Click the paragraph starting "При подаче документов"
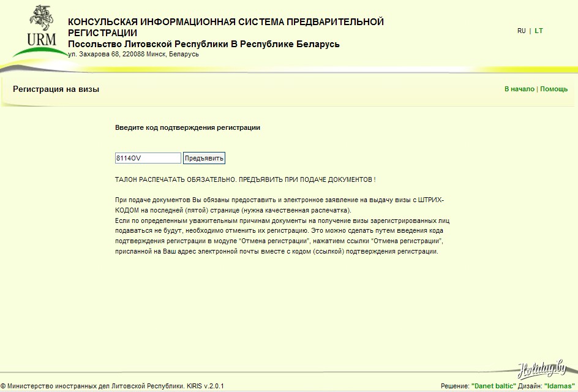Image resolution: width=578 pixels, height=392 pixels. tap(279, 205)
